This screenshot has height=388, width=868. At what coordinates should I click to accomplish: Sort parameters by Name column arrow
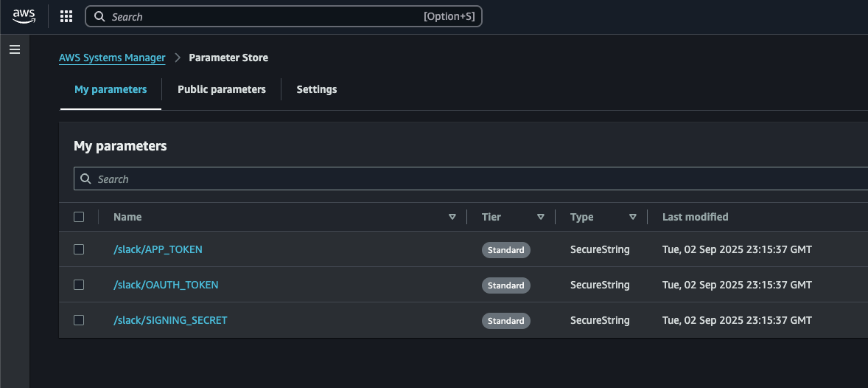[452, 217]
